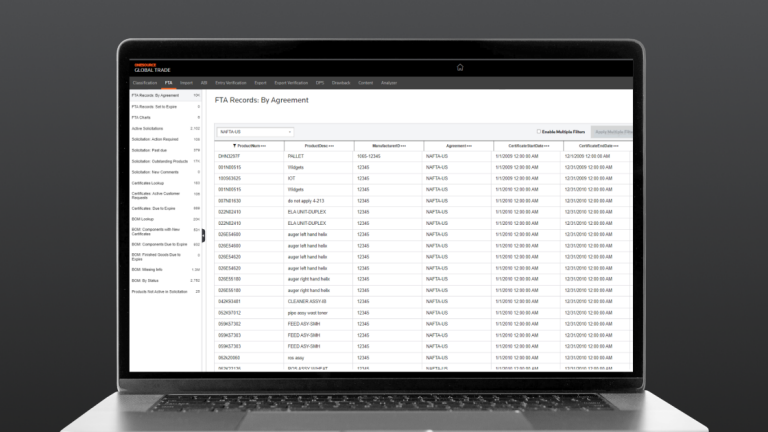
Task: Click the home icon in the top header
Action: 459,68
